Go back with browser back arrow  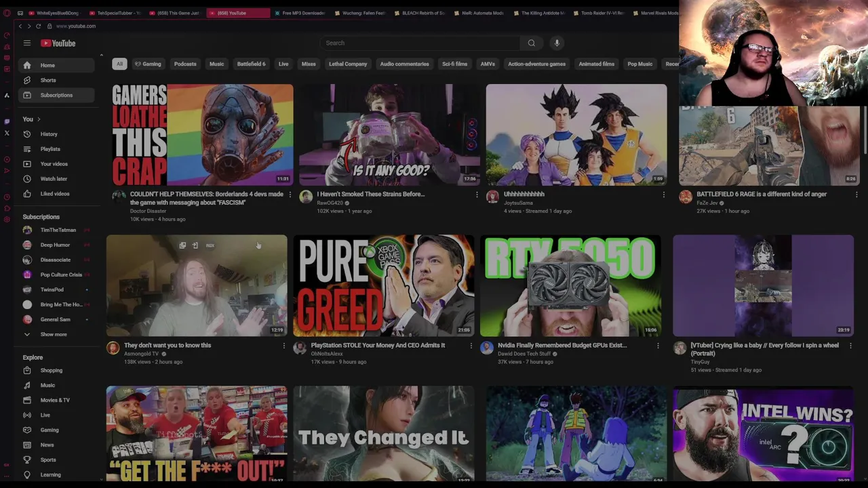20,26
